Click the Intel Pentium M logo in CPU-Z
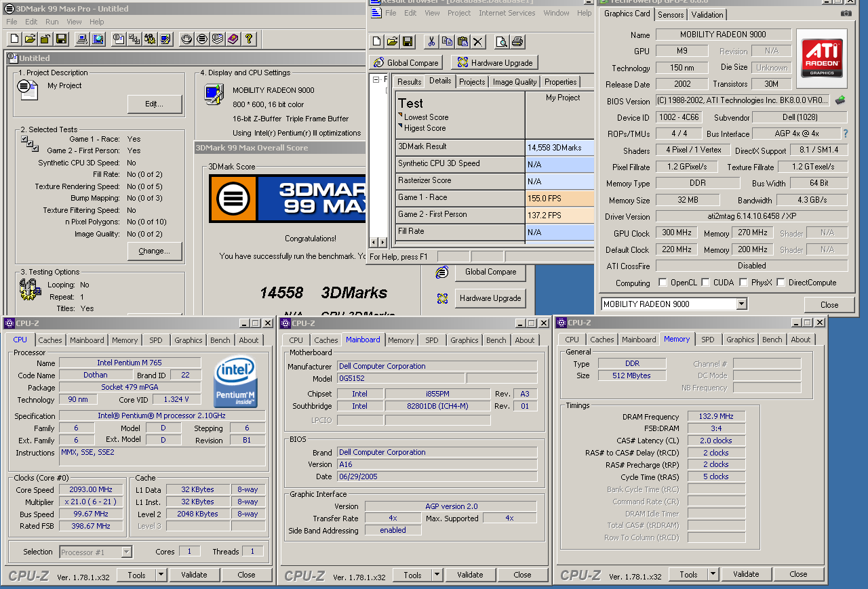This screenshot has height=589, width=868. 235,383
